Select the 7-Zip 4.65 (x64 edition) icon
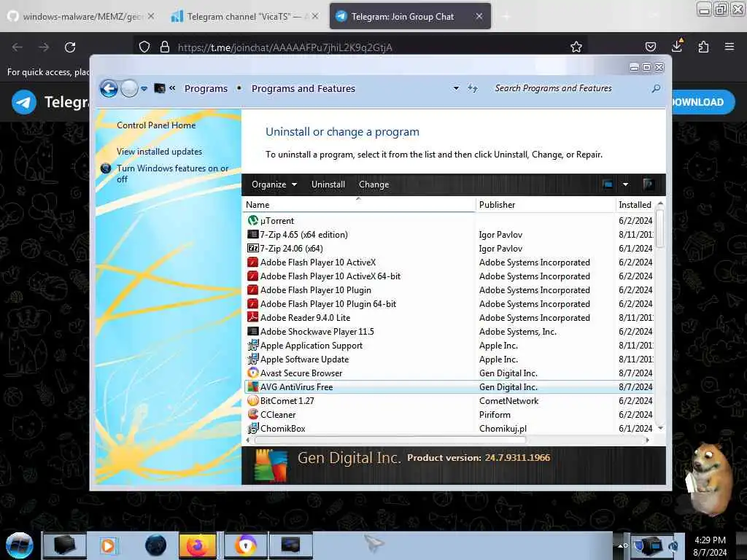The height and width of the screenshot is (560, 747). (x=253, y=234)
